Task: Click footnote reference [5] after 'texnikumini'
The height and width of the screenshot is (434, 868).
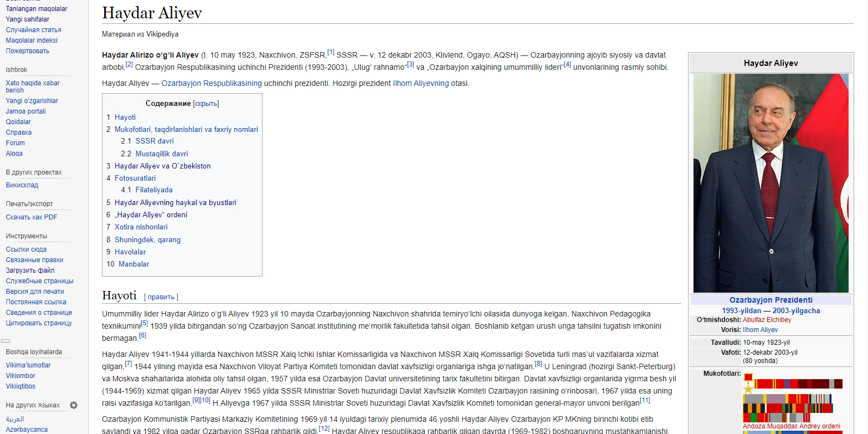Action: tap(145, 323)
